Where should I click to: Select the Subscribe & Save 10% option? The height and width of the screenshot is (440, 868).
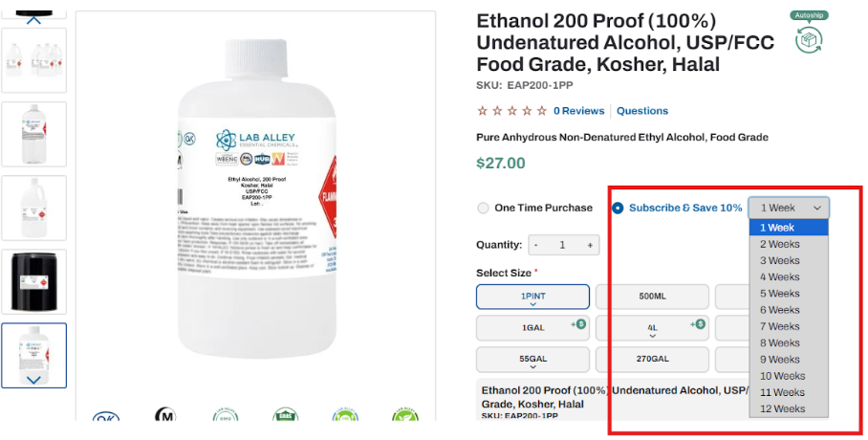point(618,208)
